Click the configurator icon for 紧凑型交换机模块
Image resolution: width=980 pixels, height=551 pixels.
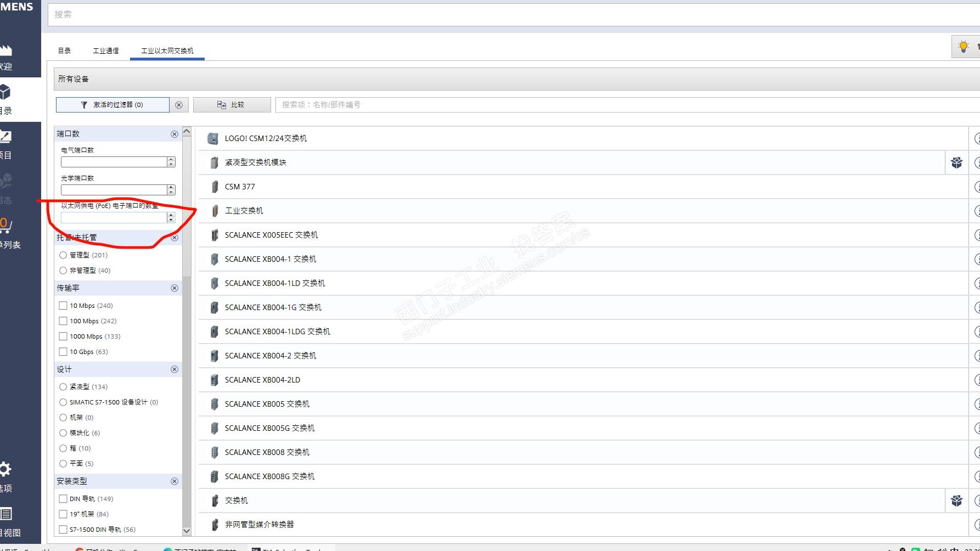pos(957,162)
